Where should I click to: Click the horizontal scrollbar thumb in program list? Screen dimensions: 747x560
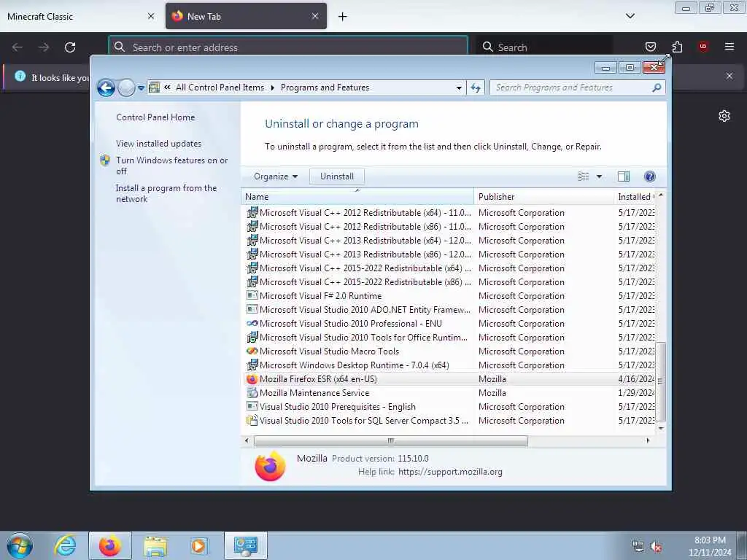coord(391,441)
